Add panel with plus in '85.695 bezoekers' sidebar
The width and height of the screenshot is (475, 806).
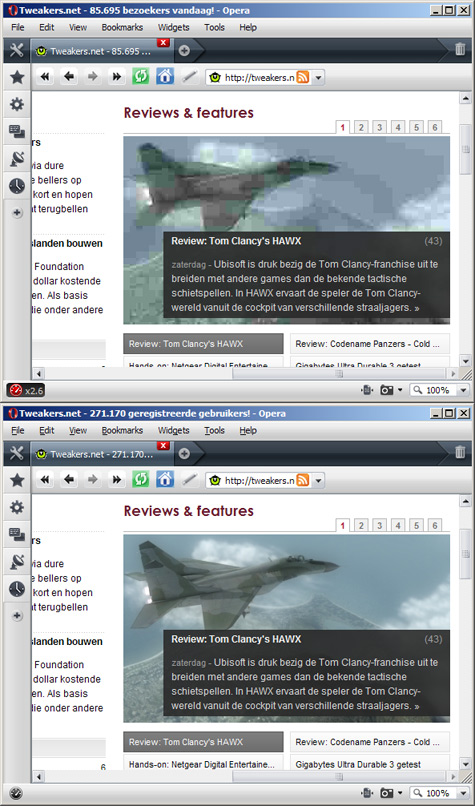(x=17, y=213)
